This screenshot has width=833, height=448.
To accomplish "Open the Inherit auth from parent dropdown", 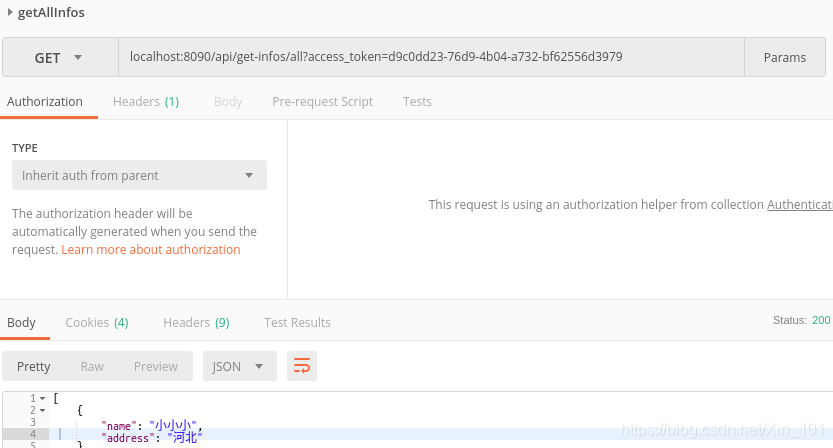I will coord(139,175).
